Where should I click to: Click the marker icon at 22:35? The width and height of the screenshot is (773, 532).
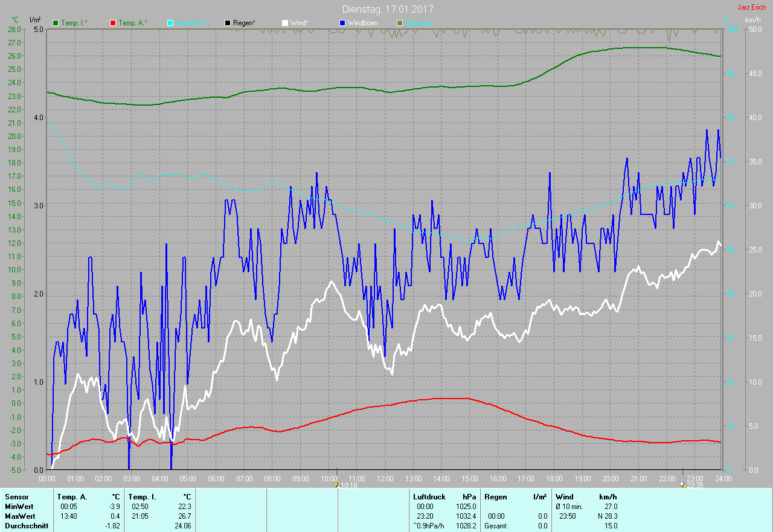[683, 484]
